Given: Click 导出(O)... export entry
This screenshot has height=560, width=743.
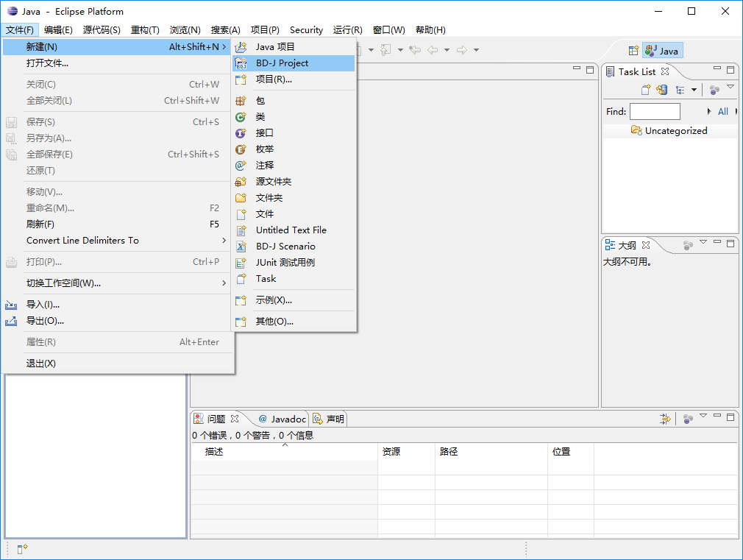Looking at the screenshot, I should coord(117,321).
